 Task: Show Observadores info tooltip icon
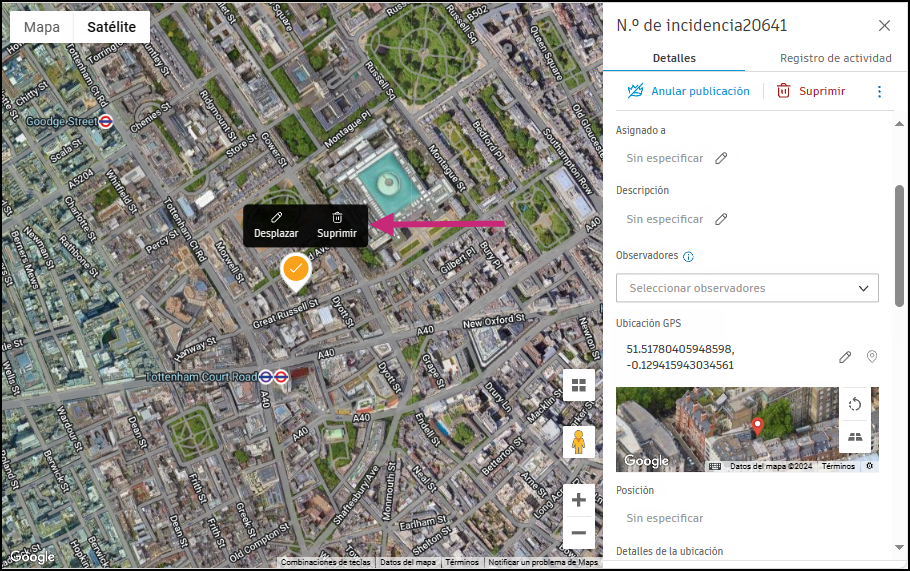click(688, 256)
